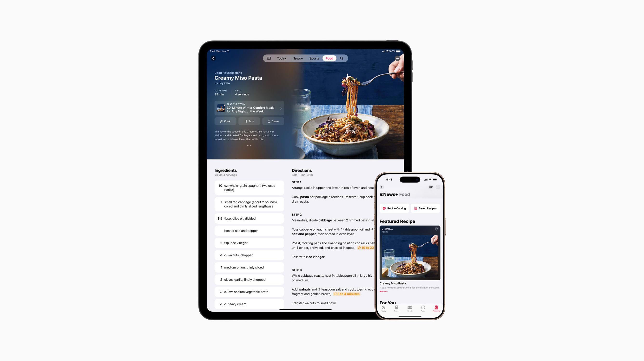The image size is (644, 361).
Task: Select the Food tab in News+
Action: tap(329, 58)
